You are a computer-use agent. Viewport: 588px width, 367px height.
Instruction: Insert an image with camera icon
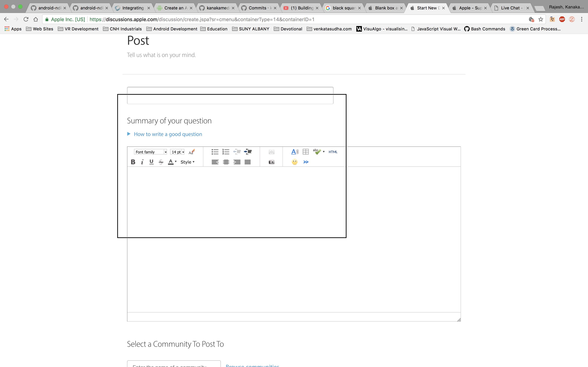coord(271,162)
